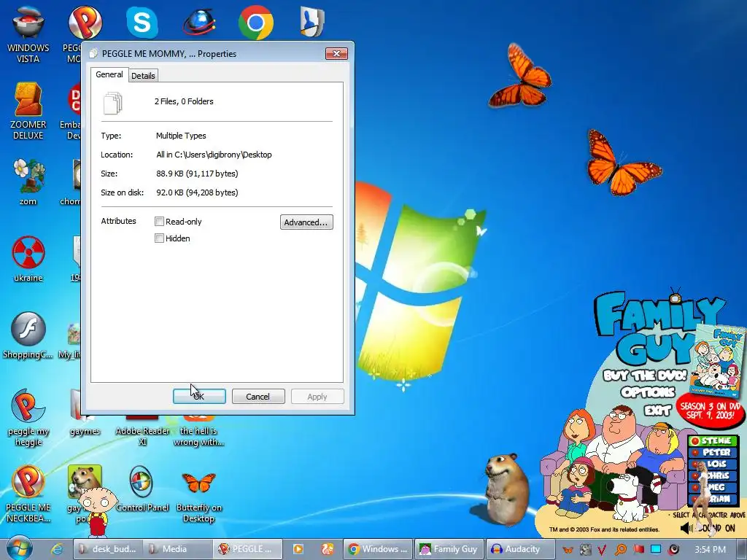Viewport: 747px width, 560px height.
Task: Switch to the Details tab
Action: (143, 76)
